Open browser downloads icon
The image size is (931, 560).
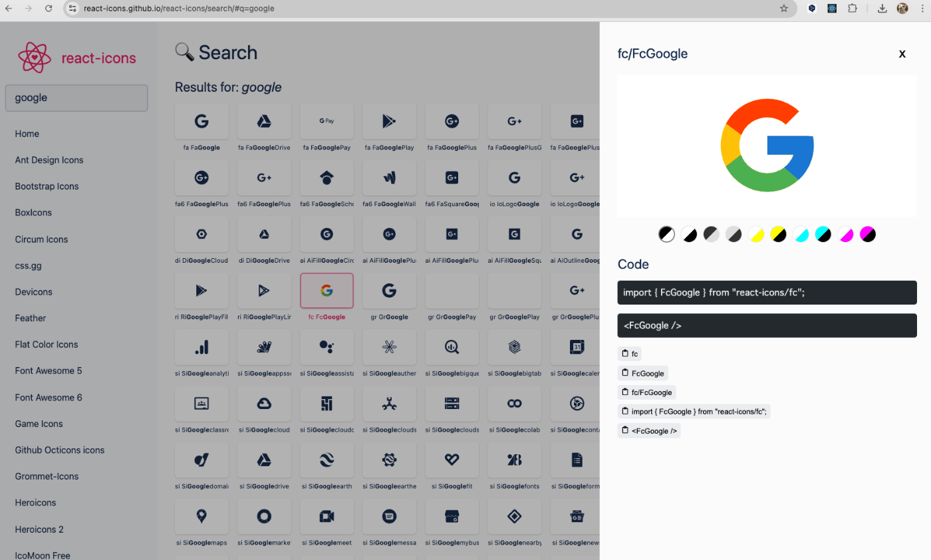[882, 9]
